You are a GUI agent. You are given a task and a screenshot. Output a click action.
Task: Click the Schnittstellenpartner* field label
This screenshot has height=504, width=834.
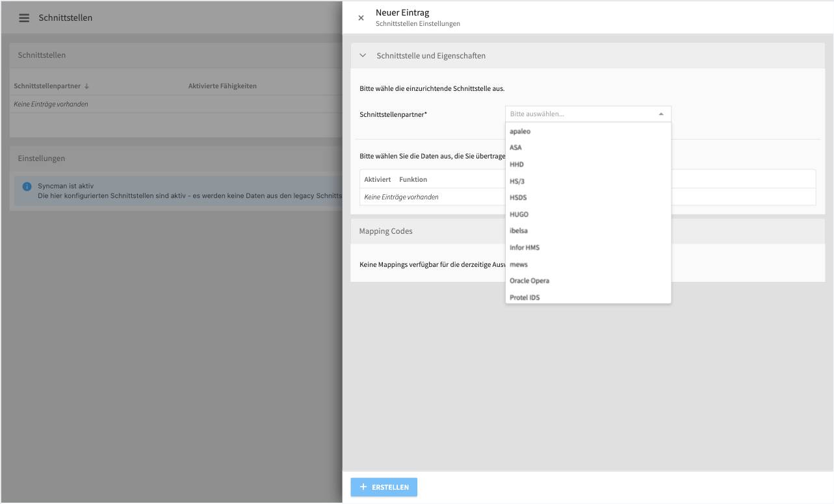393,114
